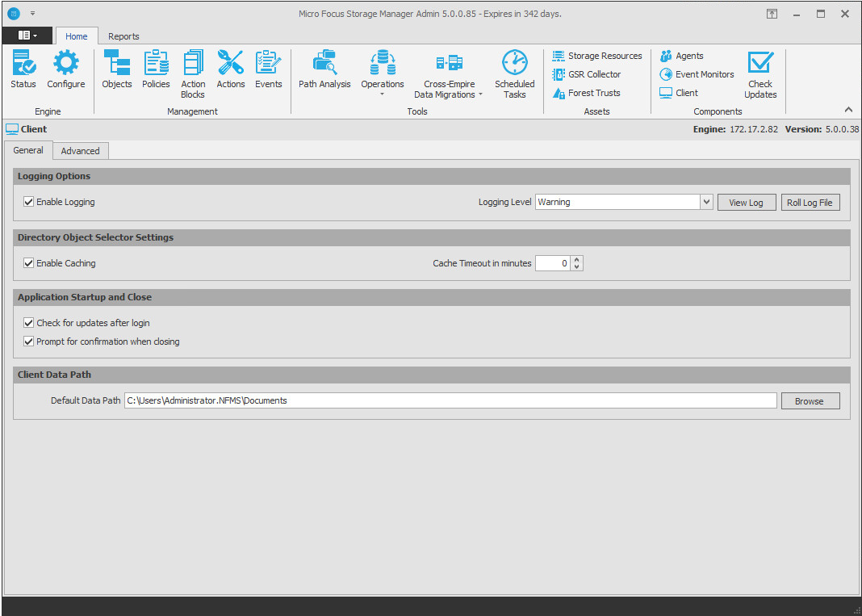Image resolution: width=862 pixels, height=616 pixels.
Task: Open Cross-Empire Data Migrations dropdown
Action: click(449, 74)
